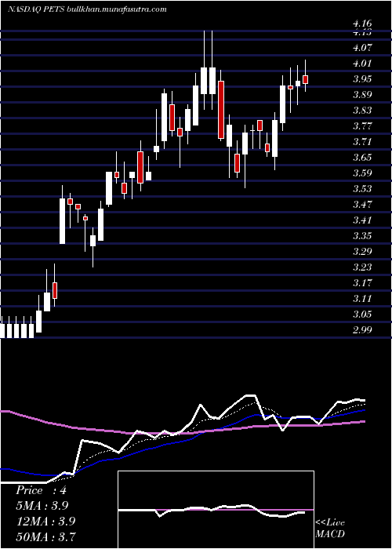This screenshot has height=549, width=392.
Task: Click the 12MA : 3.9 label
Action: tap(45, 522)
